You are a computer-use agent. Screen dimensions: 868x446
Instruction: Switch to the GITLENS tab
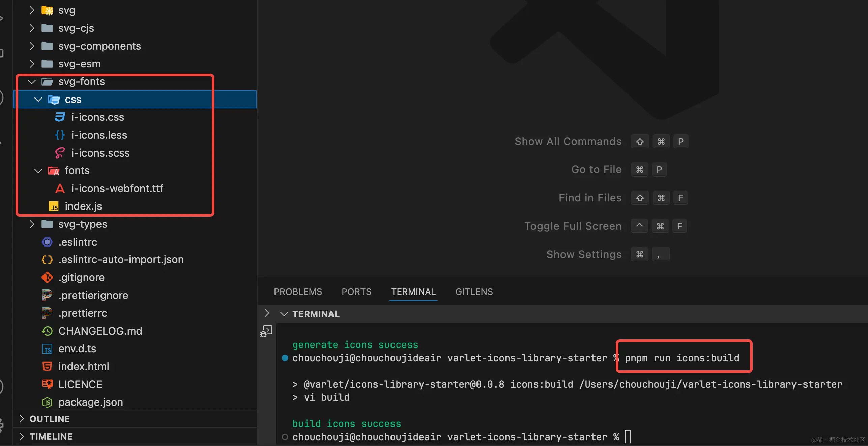pyautogui.click(x=474, y=291)
